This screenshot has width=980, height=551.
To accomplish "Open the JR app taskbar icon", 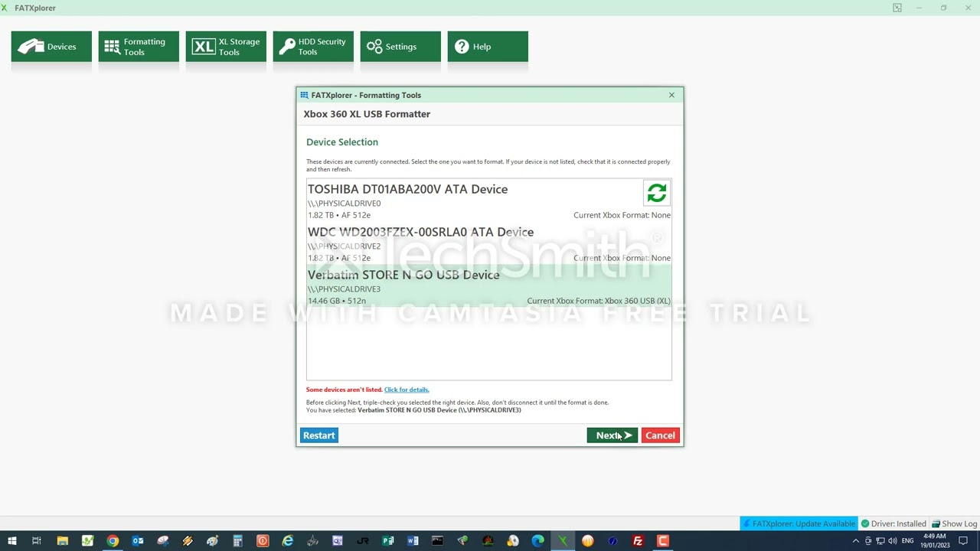I will (x=363, y=541).
